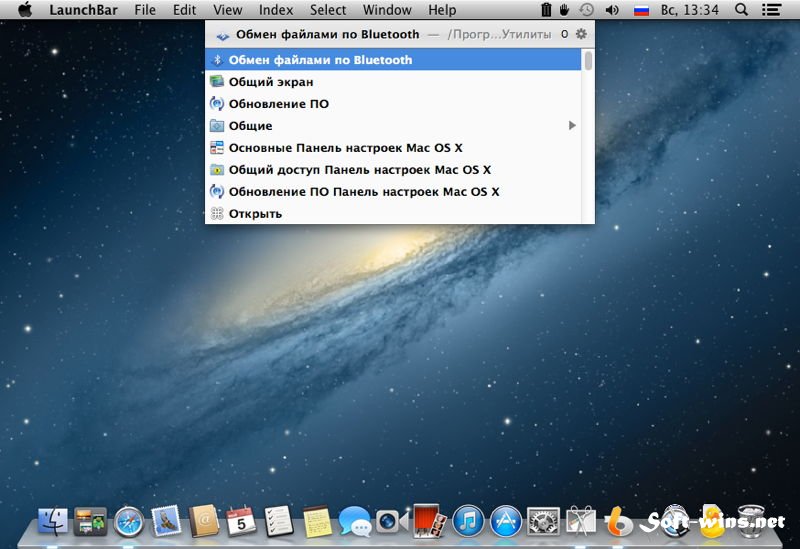The height and width of the screenshot is (549, 800).
Task: Open Contacts address book in Dock
Action: tap(203, 521)
